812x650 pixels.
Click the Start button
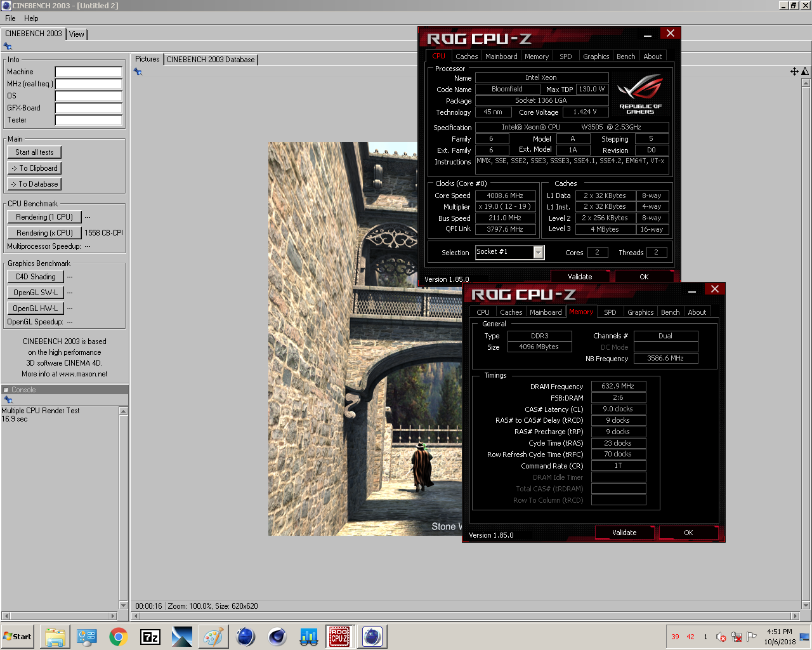(18, 637)
